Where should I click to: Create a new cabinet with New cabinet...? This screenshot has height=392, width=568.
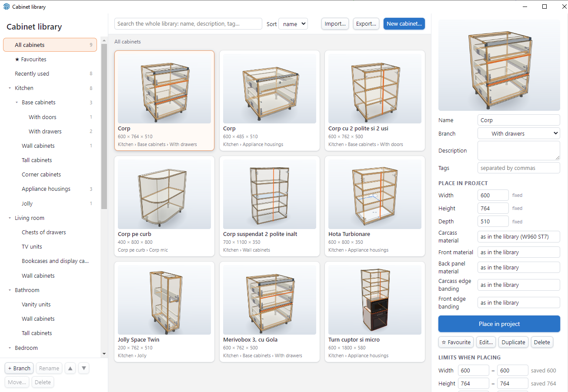point(404,24)
